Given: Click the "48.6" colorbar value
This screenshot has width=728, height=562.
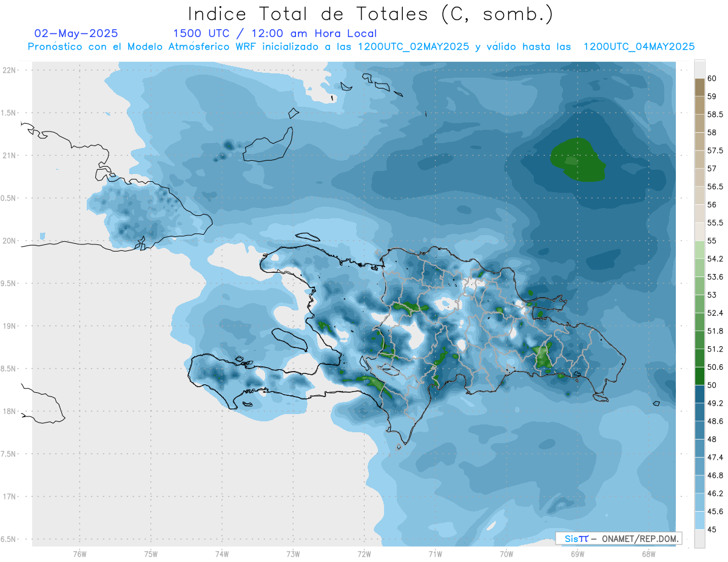Looking at the screenshot, I should pos(715,421).
